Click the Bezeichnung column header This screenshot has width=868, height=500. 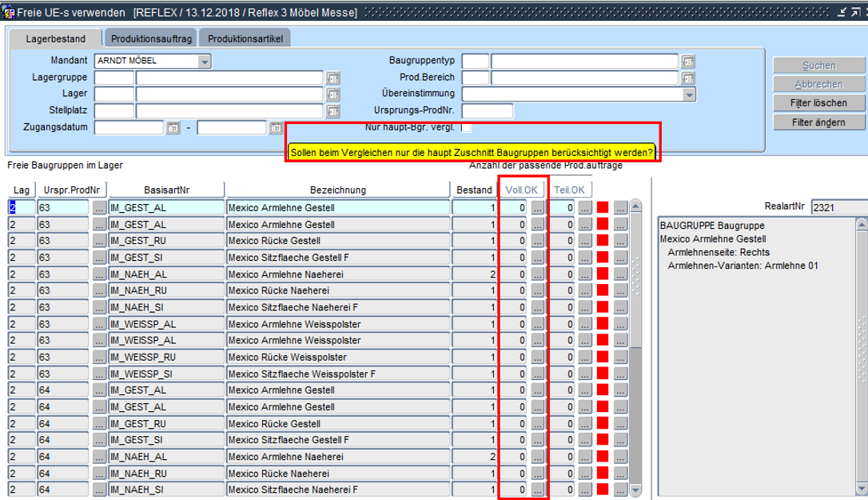[337, 190]
